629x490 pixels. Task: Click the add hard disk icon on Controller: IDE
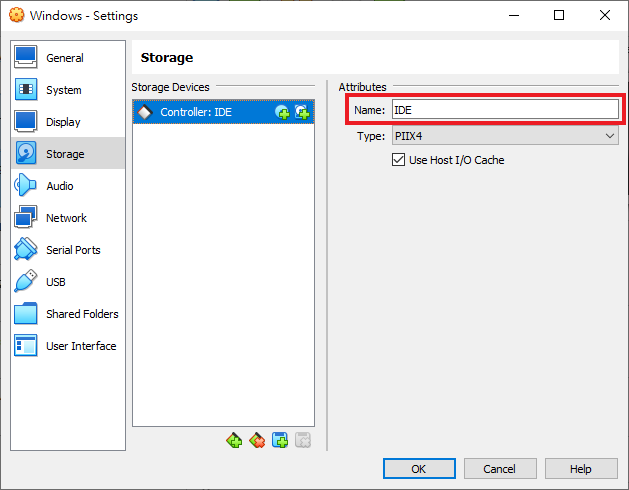301,113
